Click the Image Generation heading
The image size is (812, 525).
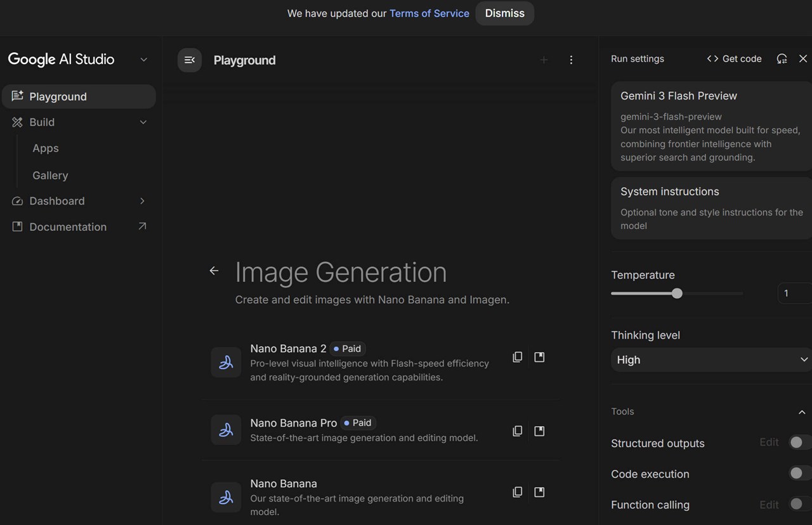(x=341, y=272)
